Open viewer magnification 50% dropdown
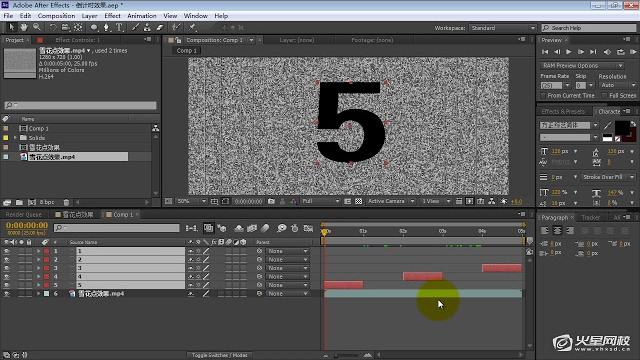 tap(191, 201)
